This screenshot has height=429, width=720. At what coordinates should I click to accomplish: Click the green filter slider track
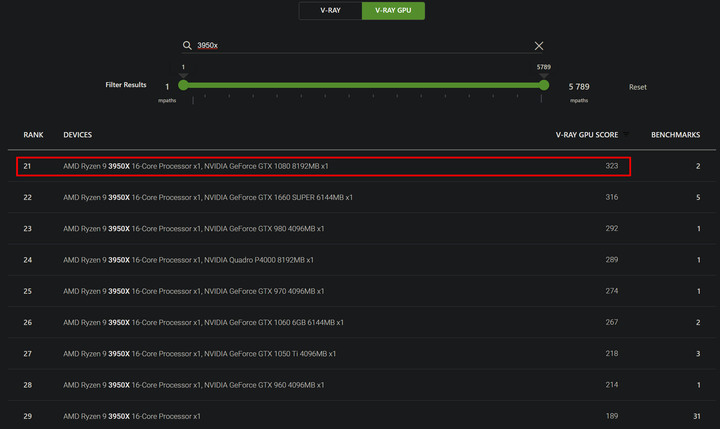pos(363,85)
